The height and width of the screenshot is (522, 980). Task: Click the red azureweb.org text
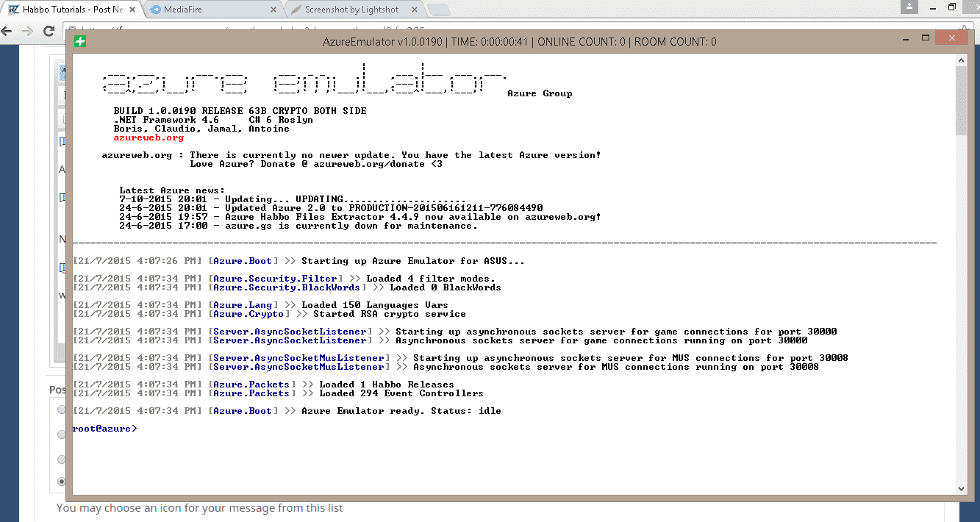(x=149, y=137)
